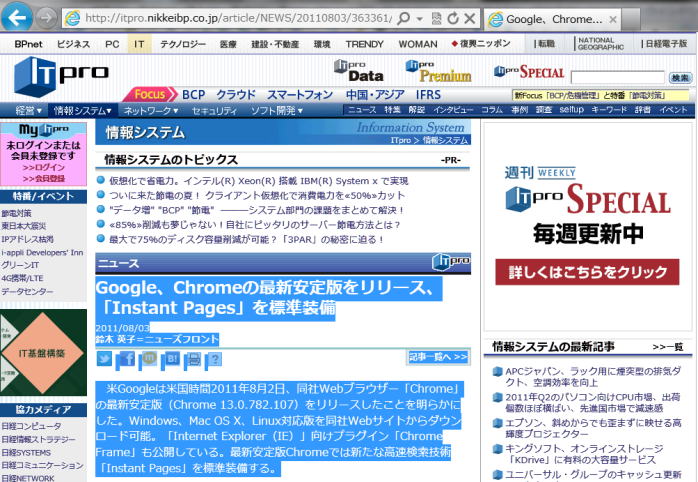Image resolution: width=698 pixels, height=482 pixels.
Task: Expand the ソフト開発 dropdown menu
Action: (276, 110)
